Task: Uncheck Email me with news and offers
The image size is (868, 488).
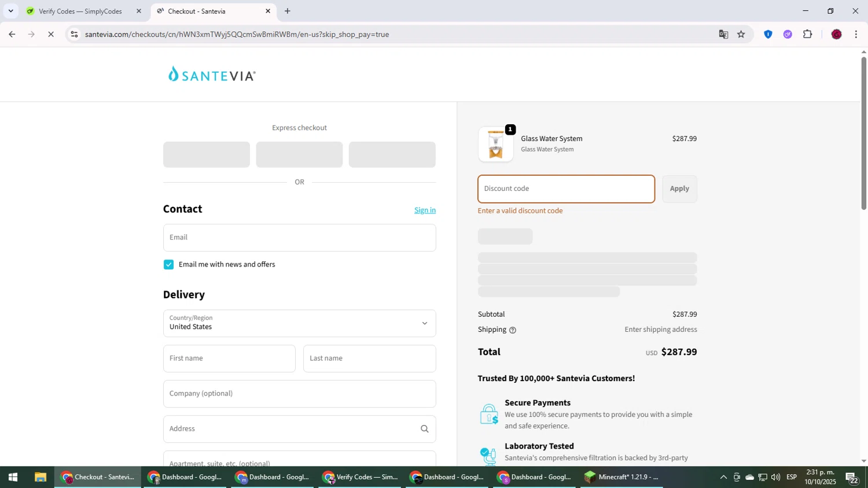Action: 168,264
